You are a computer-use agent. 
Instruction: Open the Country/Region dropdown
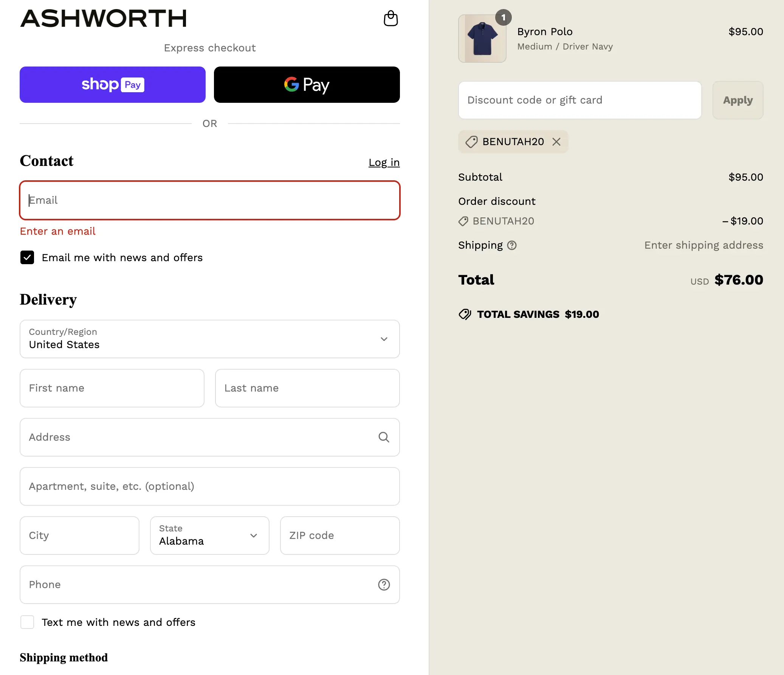(210, 339)
